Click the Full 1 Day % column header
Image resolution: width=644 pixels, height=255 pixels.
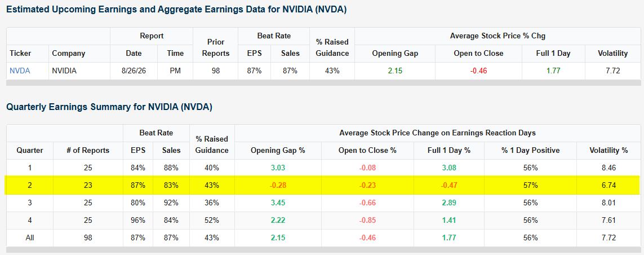449,150
